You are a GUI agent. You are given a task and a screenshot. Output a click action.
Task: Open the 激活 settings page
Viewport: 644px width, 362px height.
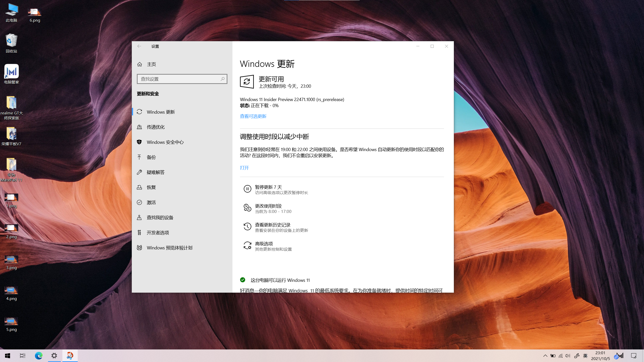[182, 202]
